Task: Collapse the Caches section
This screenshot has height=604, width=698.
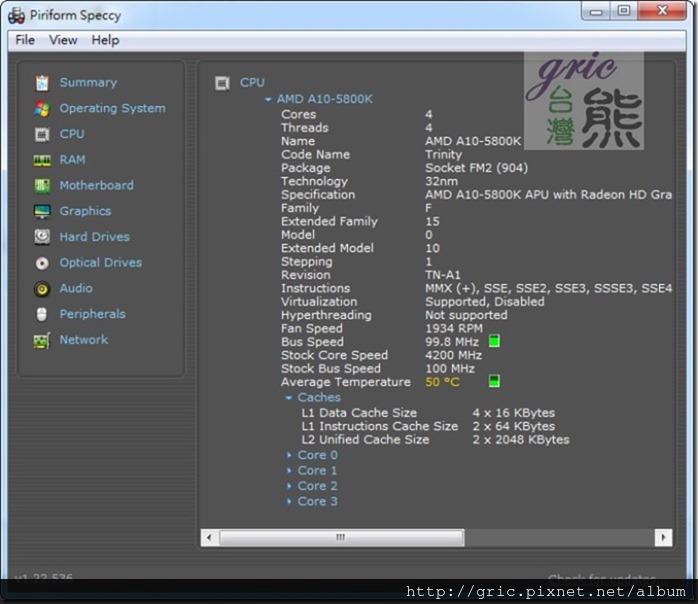Action: 289,398
